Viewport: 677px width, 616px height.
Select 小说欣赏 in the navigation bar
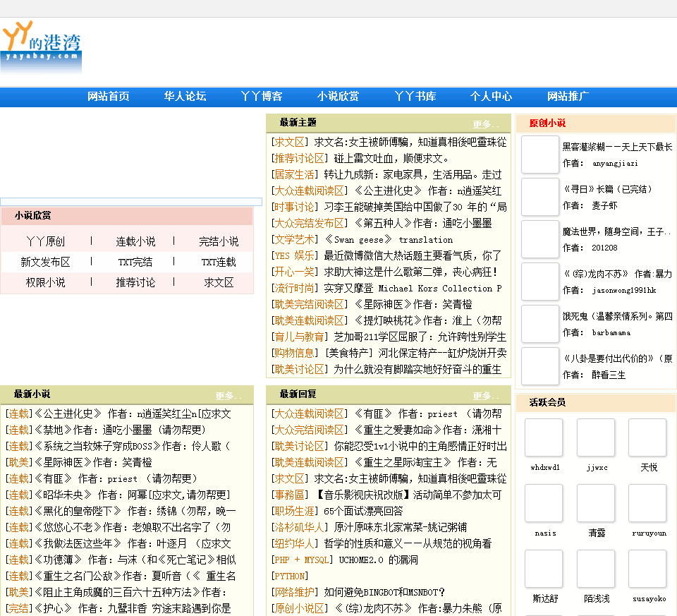[x=338, y=97]
